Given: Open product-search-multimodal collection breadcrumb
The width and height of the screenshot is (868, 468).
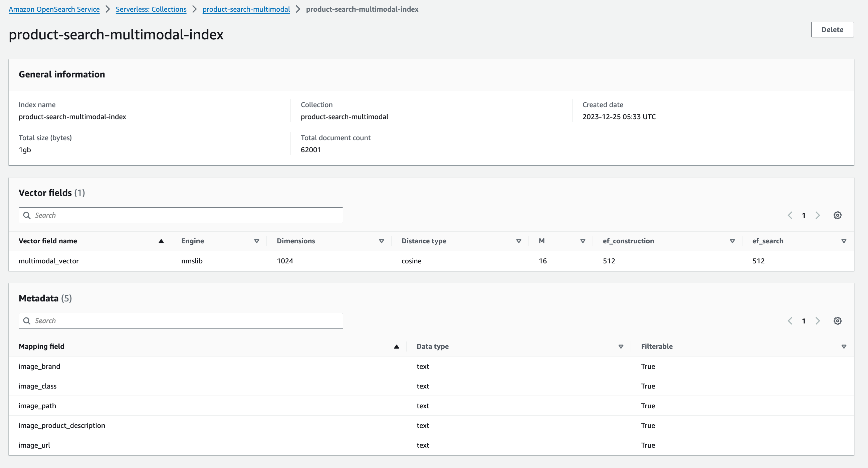Looking at the screenshot, I should [246, 9].
